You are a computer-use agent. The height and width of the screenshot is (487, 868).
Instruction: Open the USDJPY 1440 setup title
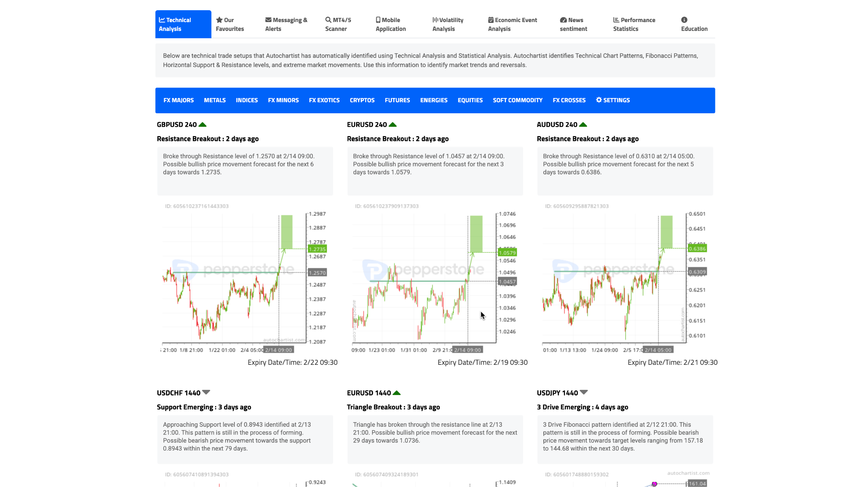tap(582, 407)
